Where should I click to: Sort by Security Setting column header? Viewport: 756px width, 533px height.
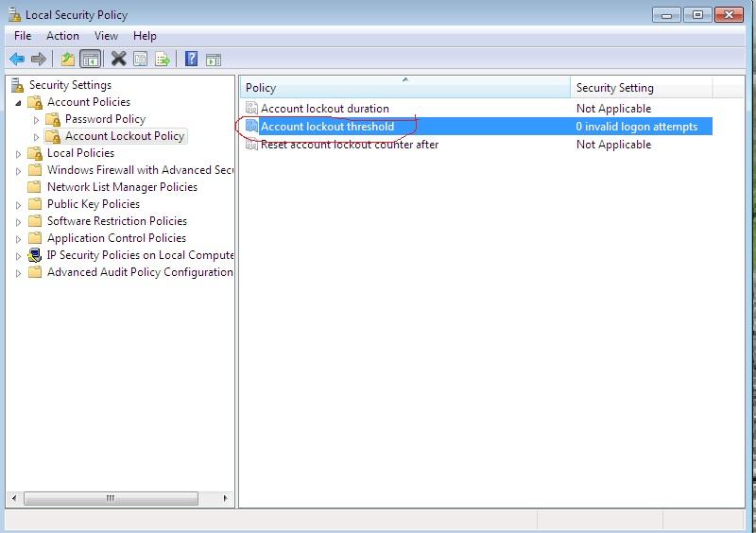642,87
